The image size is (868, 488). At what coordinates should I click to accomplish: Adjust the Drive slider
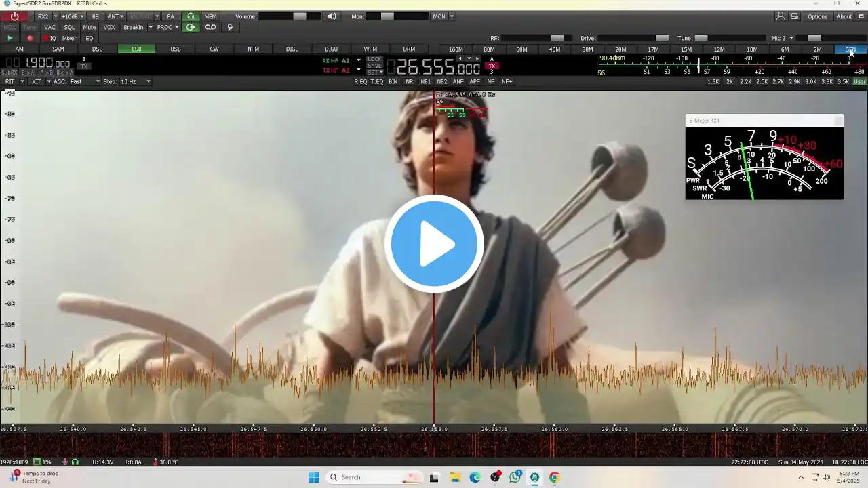(634, 38)
